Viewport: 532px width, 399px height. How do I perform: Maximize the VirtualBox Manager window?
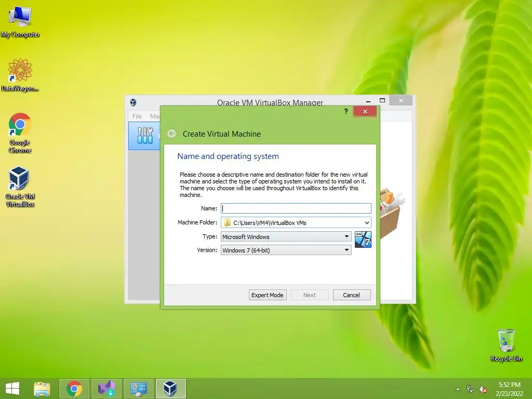click(x=382, y=100)
